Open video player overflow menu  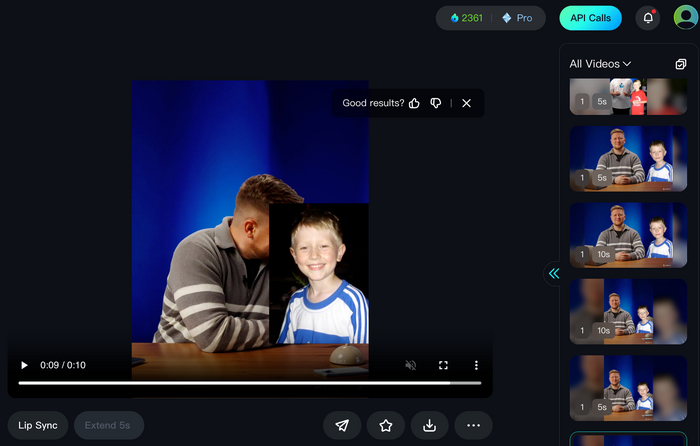476,365
